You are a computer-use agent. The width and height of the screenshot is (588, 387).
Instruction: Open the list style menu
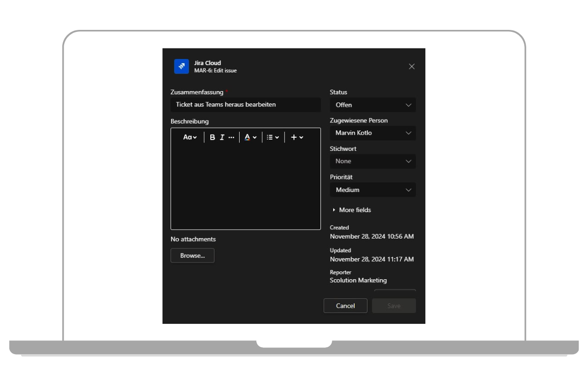(273, 138)
